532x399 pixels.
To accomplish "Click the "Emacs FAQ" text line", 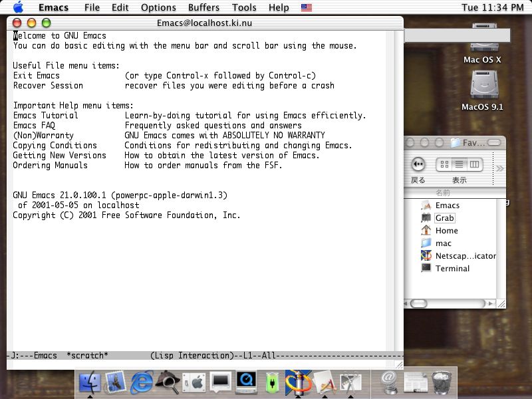I will tap(34, 126).
